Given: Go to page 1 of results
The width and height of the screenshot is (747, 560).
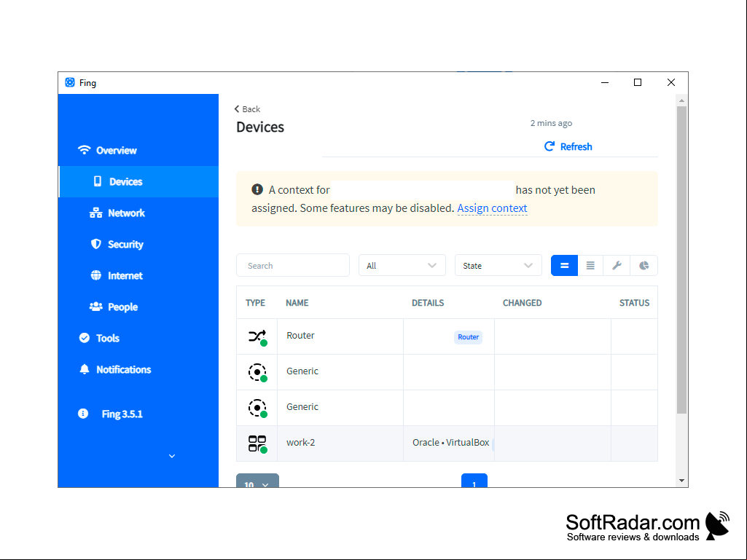Looking at the screenshot, I should point(474,481).
